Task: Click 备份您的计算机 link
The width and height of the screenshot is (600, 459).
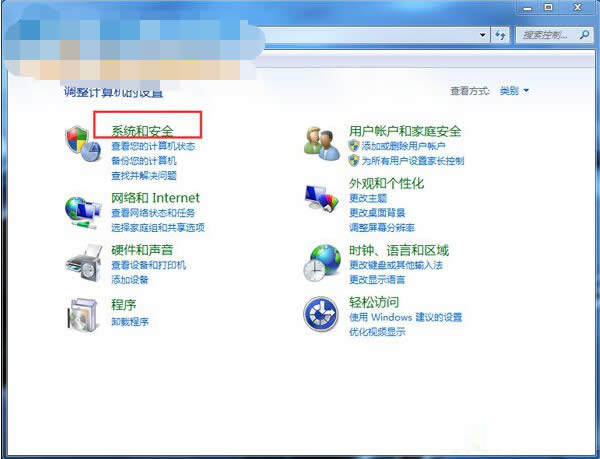Action: coord(144,161)
